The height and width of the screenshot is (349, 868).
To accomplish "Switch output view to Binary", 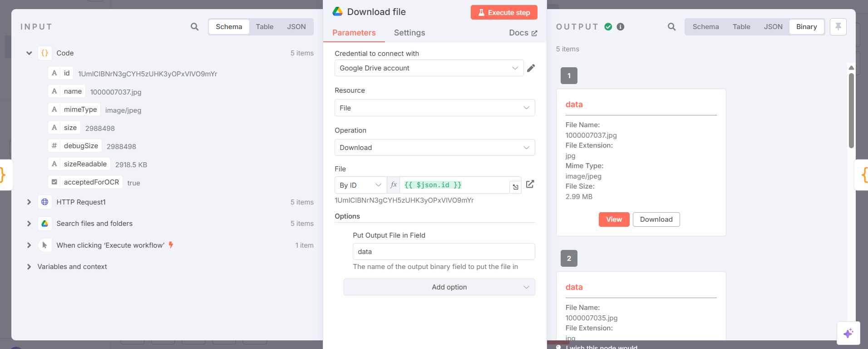I will (806, 27).
